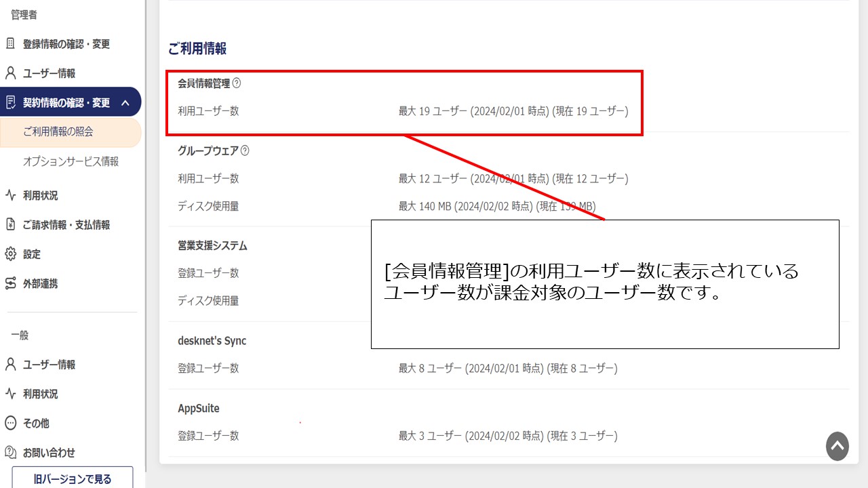Click the 管理者 section label
Screen dimensions: 868x488
[x=24, y=14]
